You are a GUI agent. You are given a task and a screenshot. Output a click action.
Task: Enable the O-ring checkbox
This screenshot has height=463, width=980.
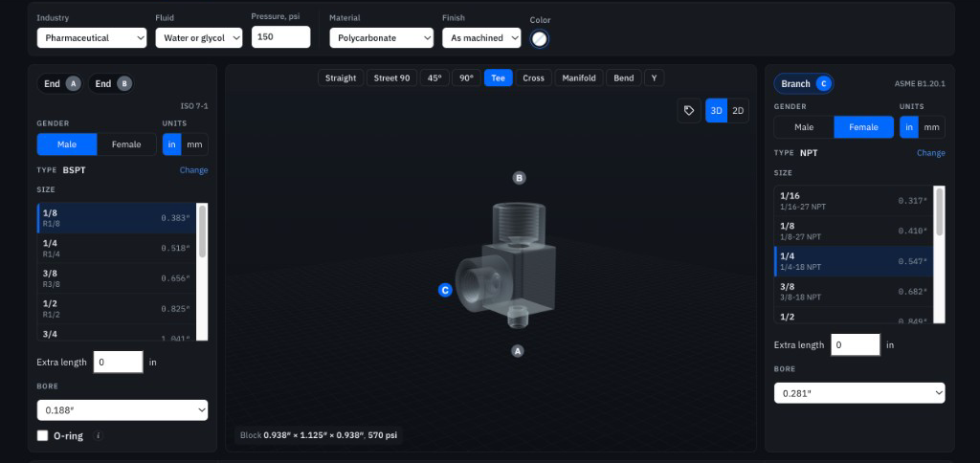(42, 435)
